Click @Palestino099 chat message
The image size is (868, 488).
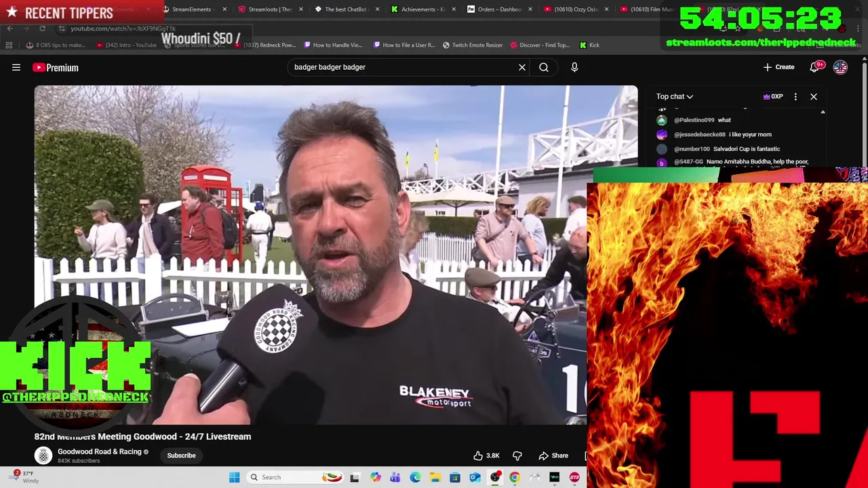(x=702, y=120)
